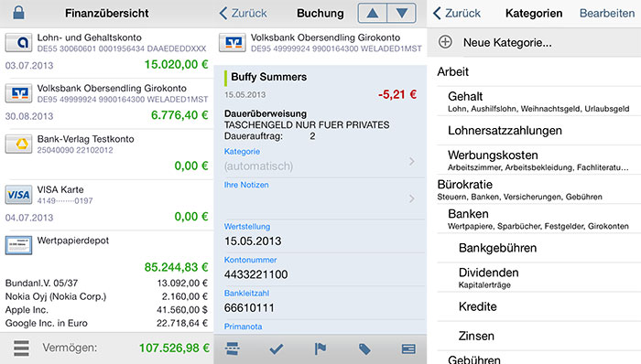Tap the plus icon for Neue Kategorie

point(445,42)
